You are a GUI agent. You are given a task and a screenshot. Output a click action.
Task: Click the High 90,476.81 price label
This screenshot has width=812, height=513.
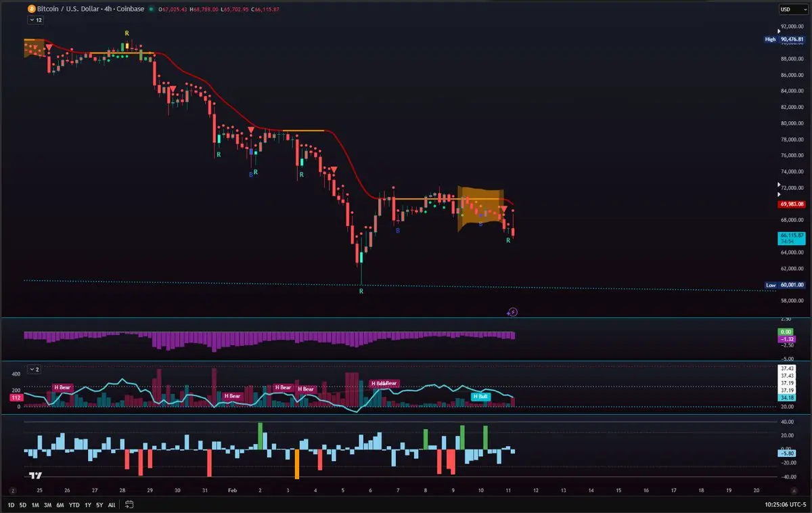click(786, 39)
